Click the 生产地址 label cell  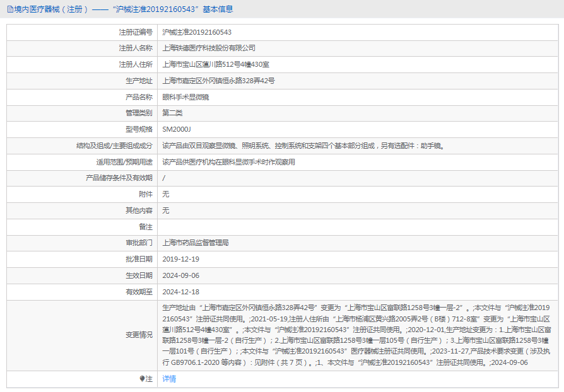82,81
